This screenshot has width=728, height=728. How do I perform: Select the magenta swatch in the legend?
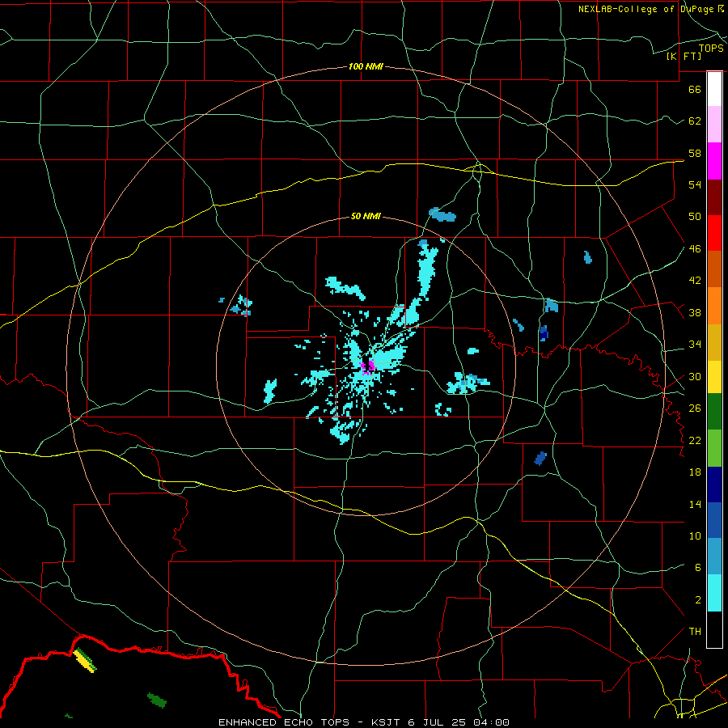click(x=714, y=161)
